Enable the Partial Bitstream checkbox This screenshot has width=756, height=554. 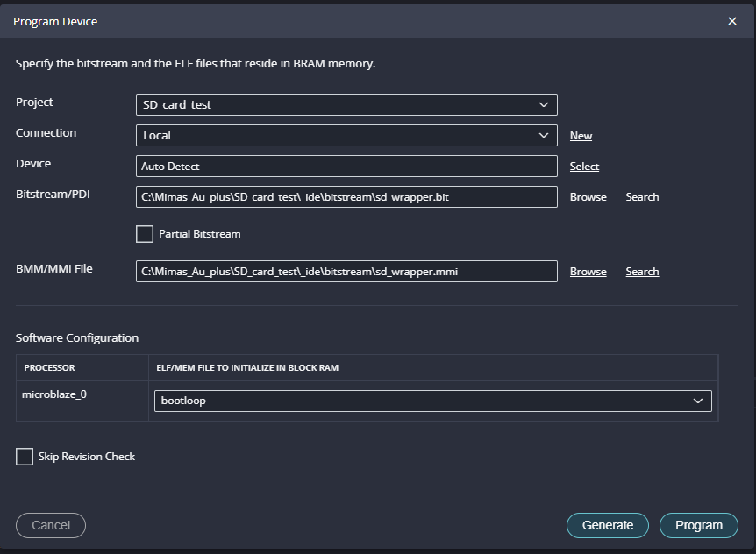pos(145,234)
